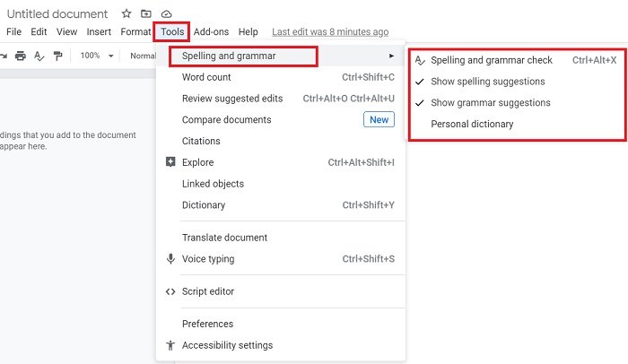Open Dictionary menu entry

(280, 205)
